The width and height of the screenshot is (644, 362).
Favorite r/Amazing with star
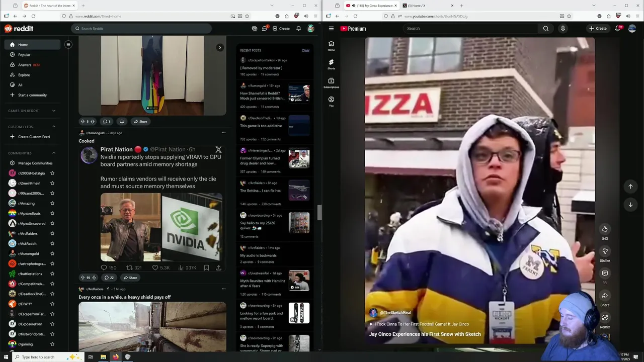[x=52, y=203]
